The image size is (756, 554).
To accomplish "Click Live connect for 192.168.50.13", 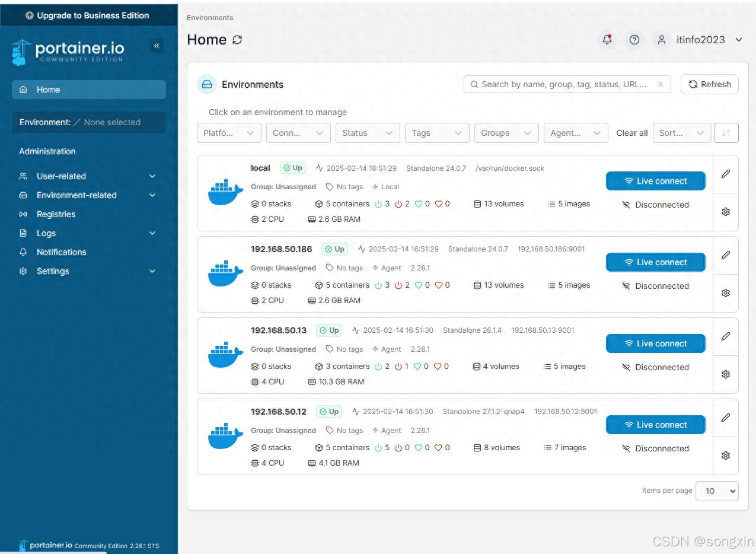I will (x=656, y=343).
